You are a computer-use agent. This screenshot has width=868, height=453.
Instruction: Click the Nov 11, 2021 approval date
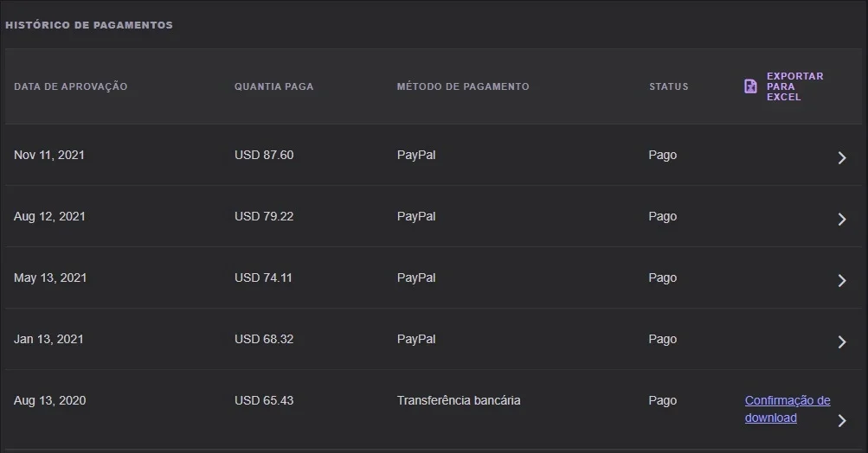[x=49, y=155]
